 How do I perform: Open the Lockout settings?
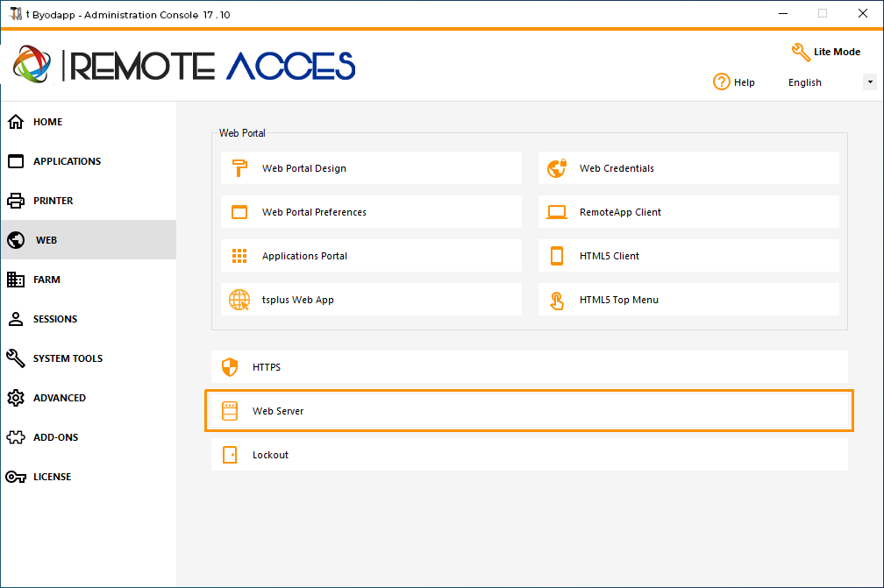pyautogui.click(x=530, y=455)
